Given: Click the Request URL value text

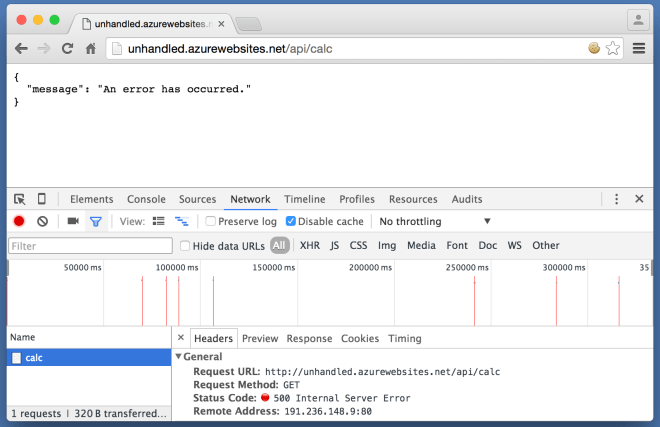Looking at the screenshot, I should [x=383, y=372].
